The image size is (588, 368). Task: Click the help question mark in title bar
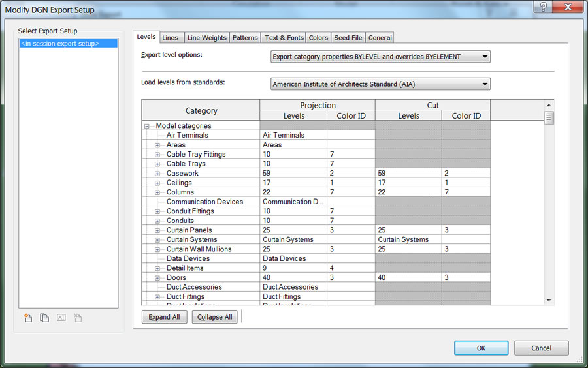[543, 7]
